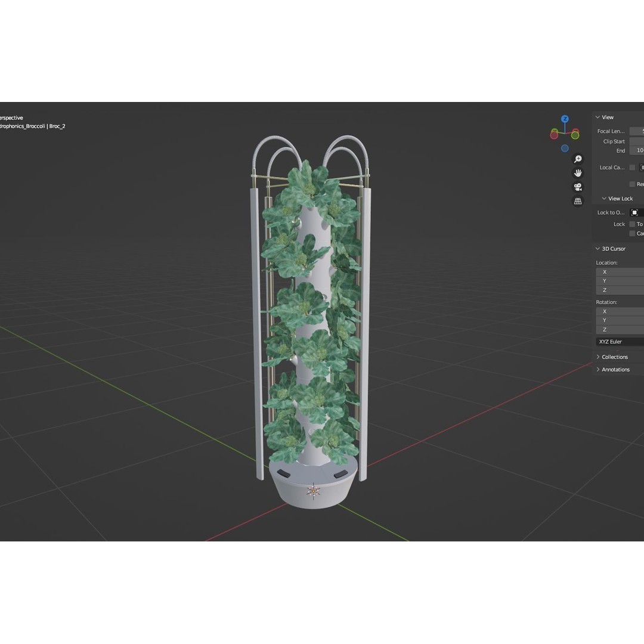Toggle the Render region checkbox
The image size is (644, 644).
click(631, 184)
